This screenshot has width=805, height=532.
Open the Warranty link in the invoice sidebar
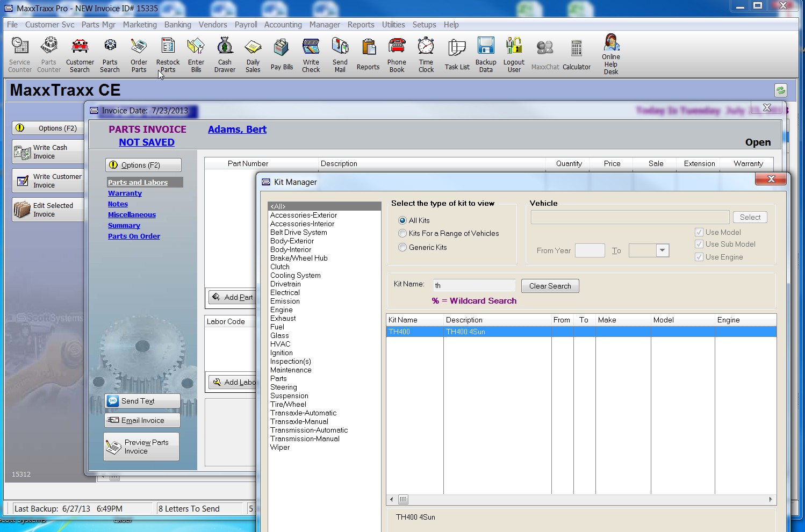[125, 193]
